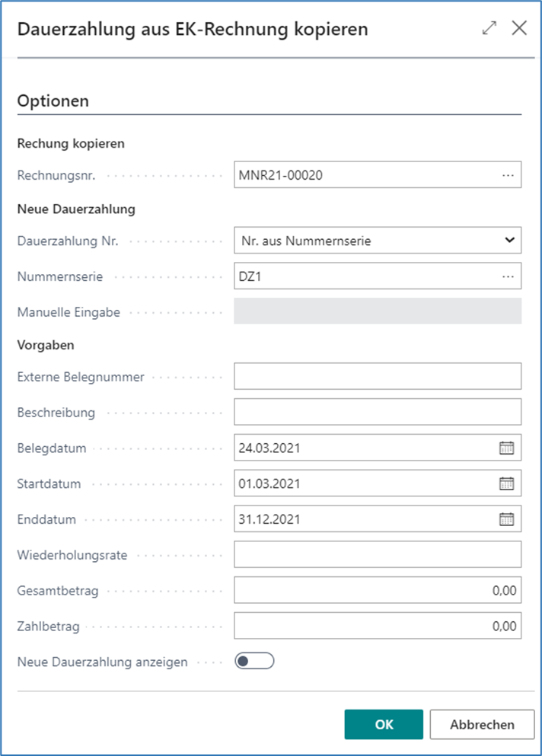Click into the Wiederholungsrate field
The height and width of the screenshot is (756, 542).
[377, 554]
